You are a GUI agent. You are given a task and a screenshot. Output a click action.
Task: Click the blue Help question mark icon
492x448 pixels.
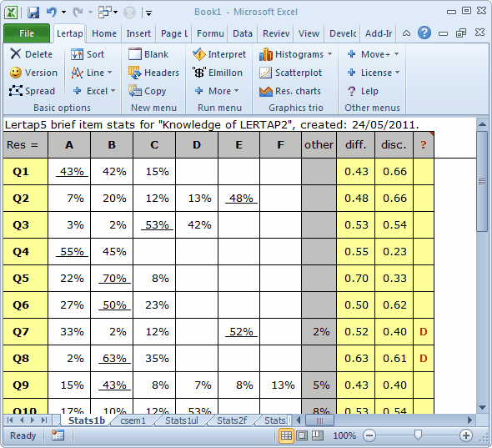tap(424, 33)
